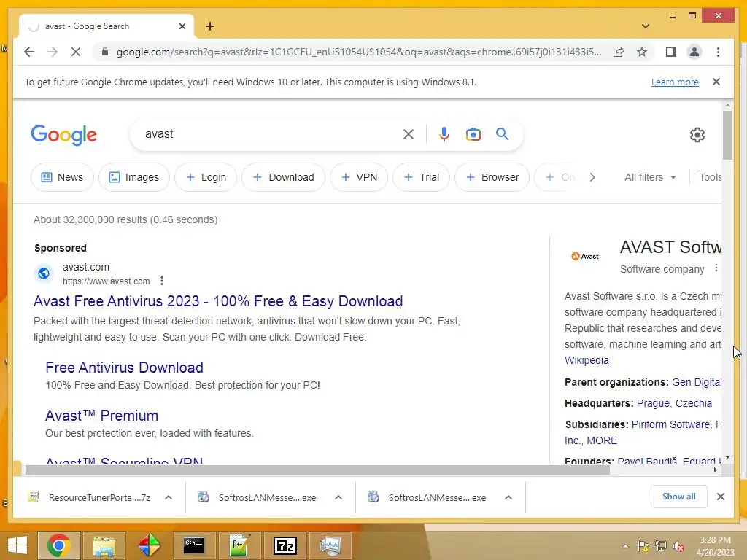Stop loading the page

coord(76,52)
